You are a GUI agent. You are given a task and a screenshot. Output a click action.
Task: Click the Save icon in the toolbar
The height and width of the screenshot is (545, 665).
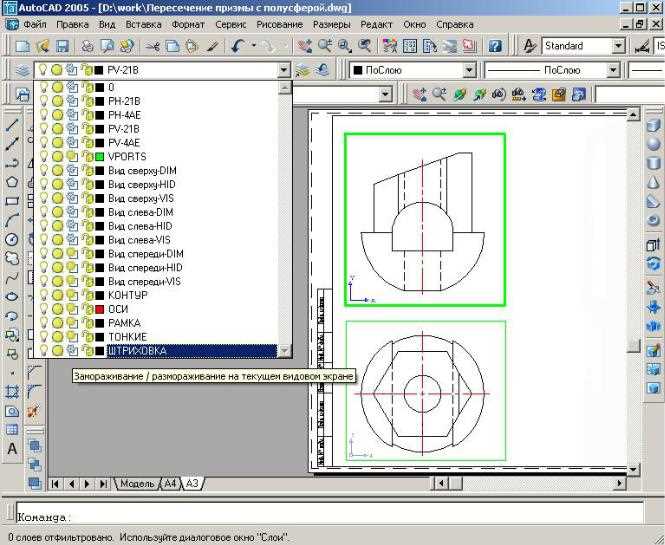coord(62,46)
